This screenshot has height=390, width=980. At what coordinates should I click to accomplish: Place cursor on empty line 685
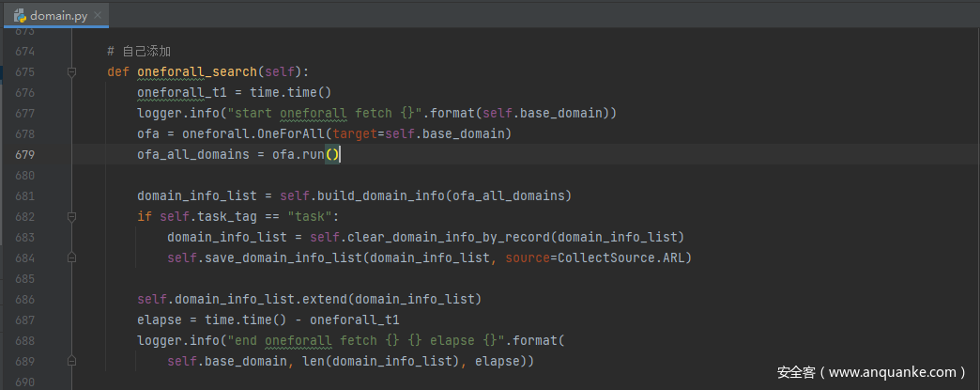375,278
